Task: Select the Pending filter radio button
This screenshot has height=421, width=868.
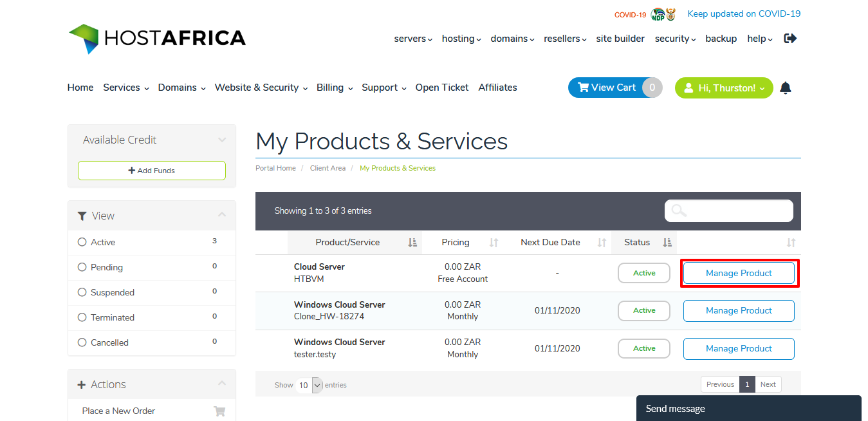Action: coord(82,267)
